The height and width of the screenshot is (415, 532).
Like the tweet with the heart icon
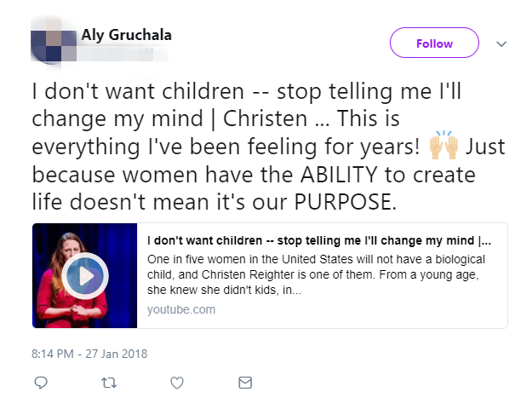pos(177,383)
